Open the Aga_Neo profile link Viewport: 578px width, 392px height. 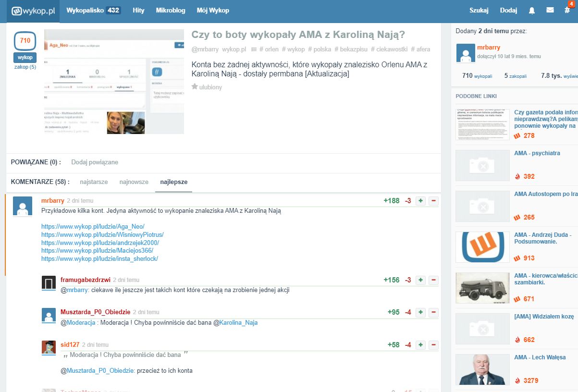tap(93, 226)
